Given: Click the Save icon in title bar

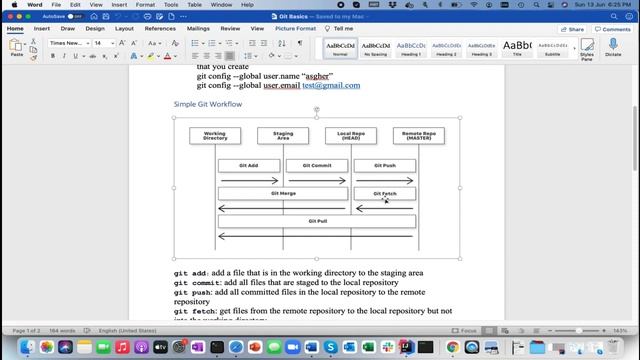Looking at the screenshot, I should point(106,16).
